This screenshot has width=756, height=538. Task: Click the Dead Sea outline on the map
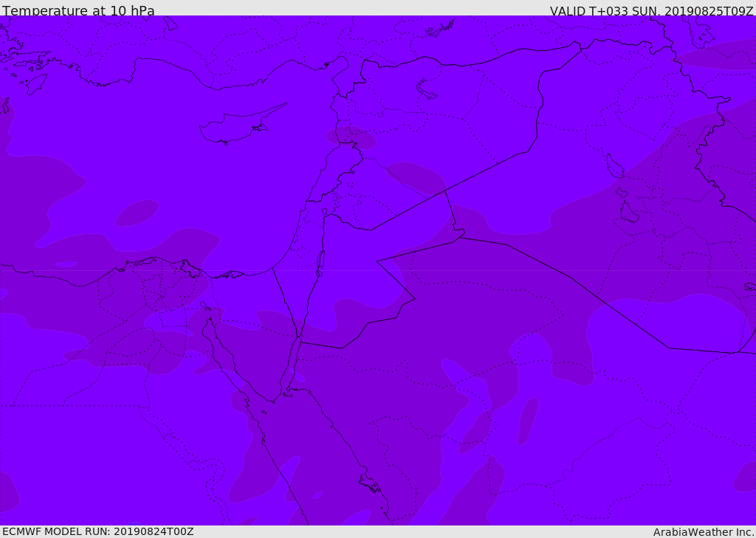(x=320, y=263)
